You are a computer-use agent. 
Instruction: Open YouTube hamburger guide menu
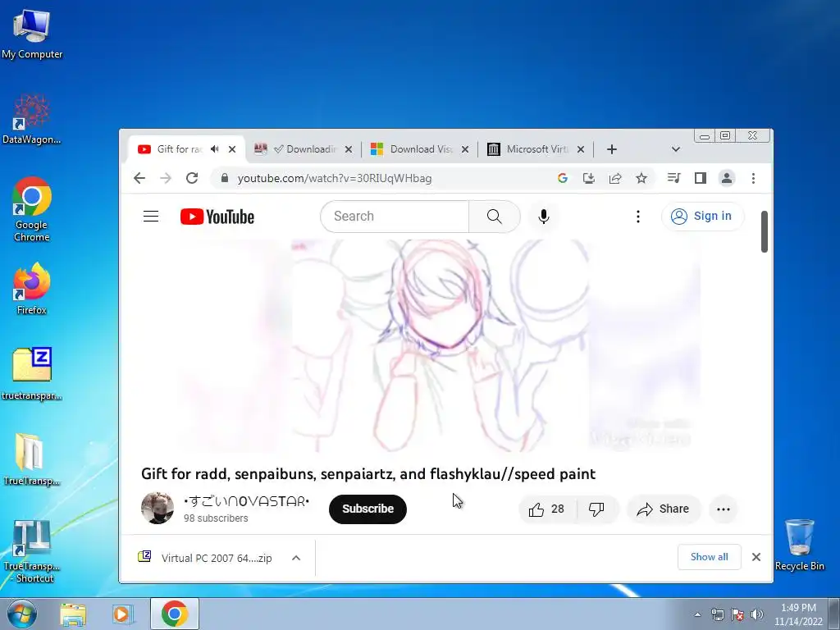pyautogui.click(x=151, y=217)
